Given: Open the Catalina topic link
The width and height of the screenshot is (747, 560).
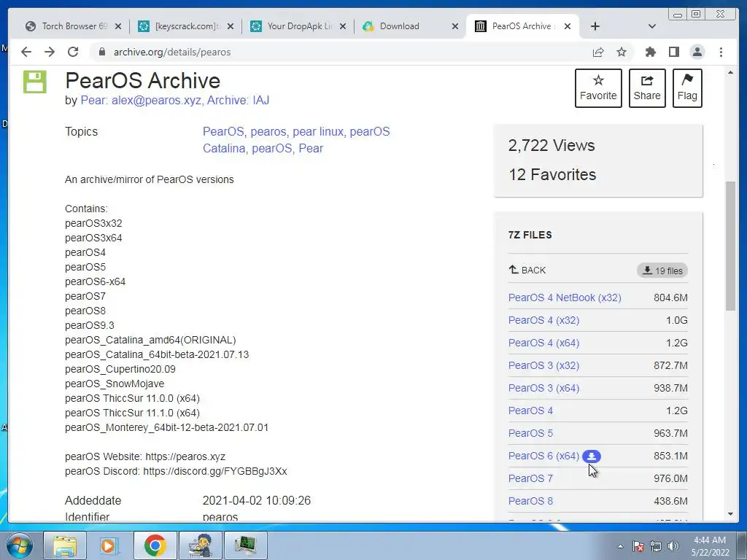Looking at the screenshot, I should (225, 148).
